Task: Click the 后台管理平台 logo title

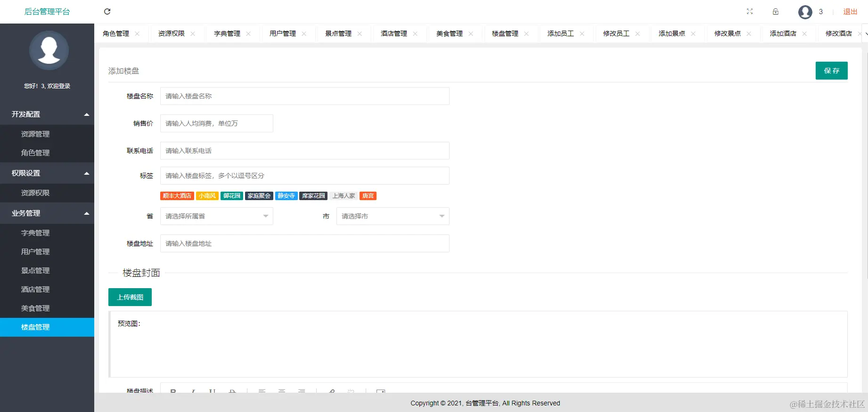Action: point(47,12)
